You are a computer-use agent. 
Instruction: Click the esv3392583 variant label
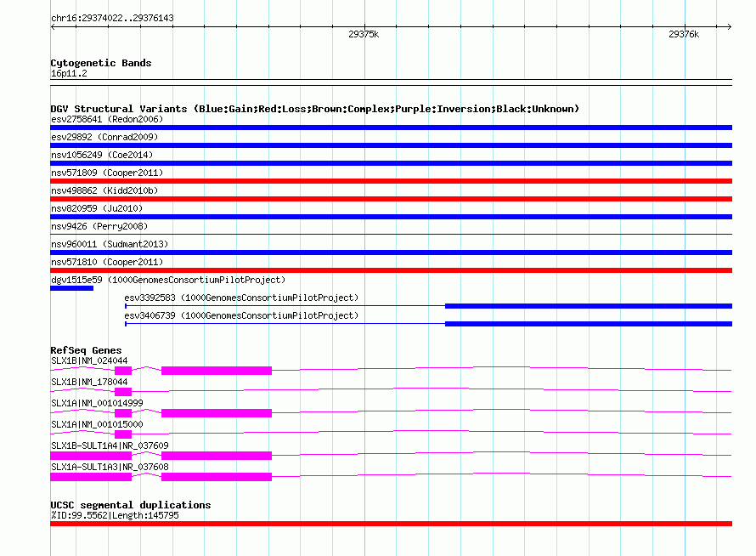[241, 298]
